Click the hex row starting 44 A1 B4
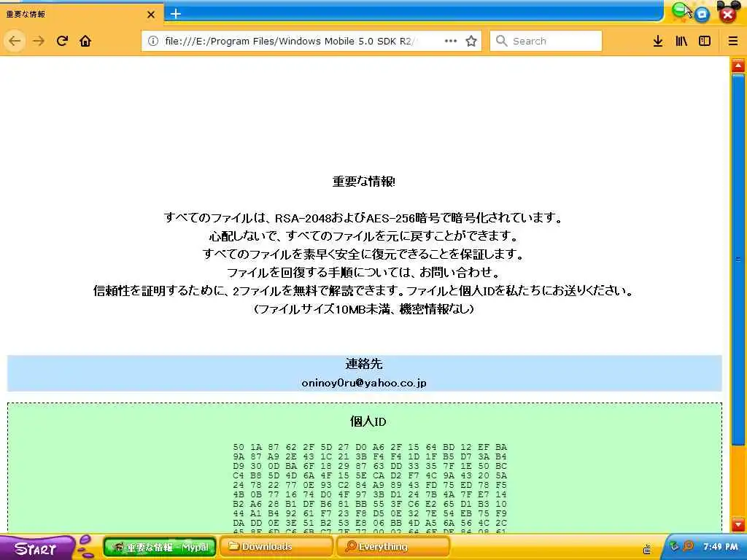The width and height of the screenshot is (747, 560). click(x=370, y=514)
